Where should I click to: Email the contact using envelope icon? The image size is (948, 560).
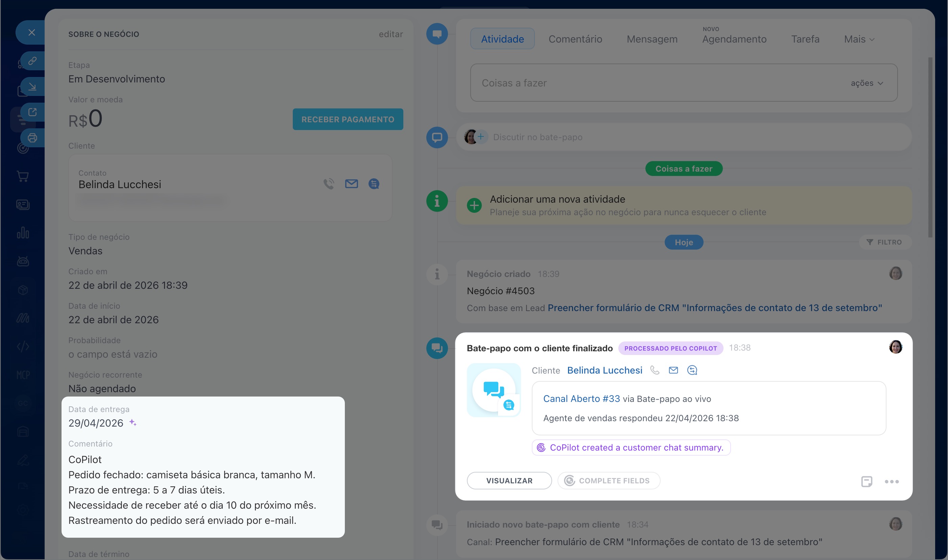351,184
